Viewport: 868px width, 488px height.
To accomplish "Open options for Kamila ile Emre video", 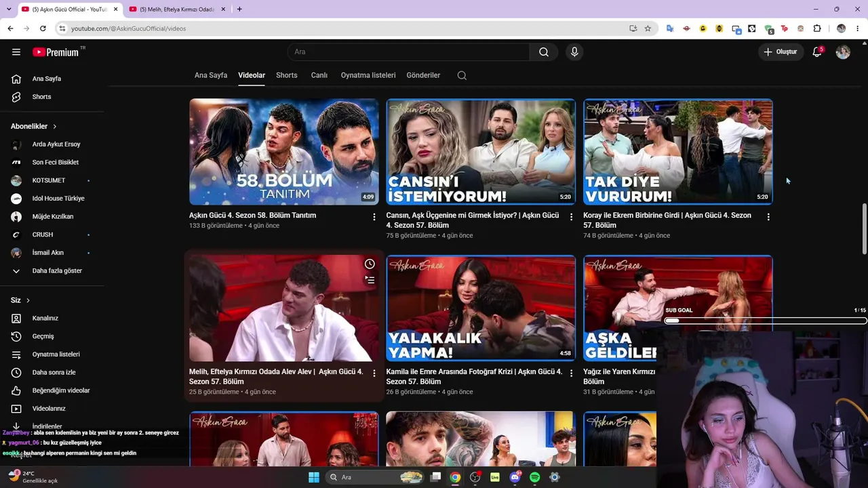I will 571,373.
